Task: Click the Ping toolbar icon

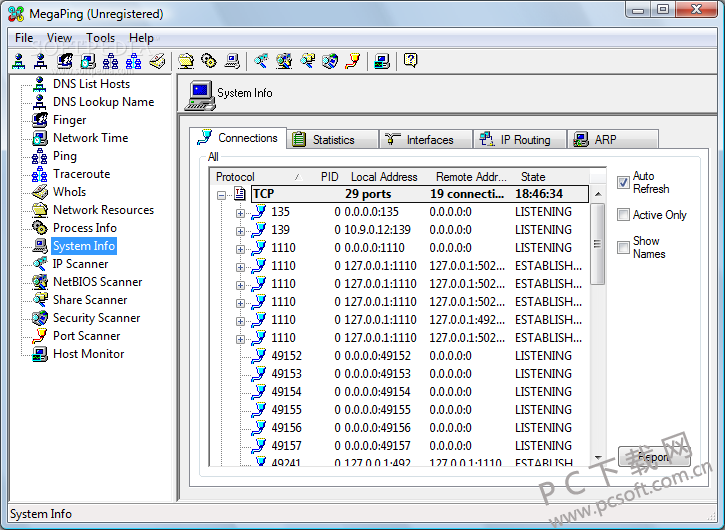Action: pyautogui.click(x=111, y=61)
